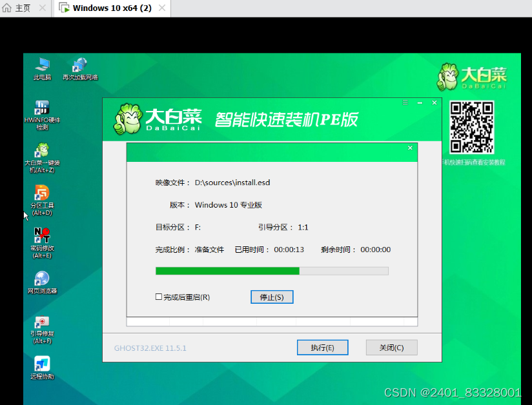The image size is (532, 405).
Task: Open the 网页浏览器 desktop icon
Action: coord(42,282)
